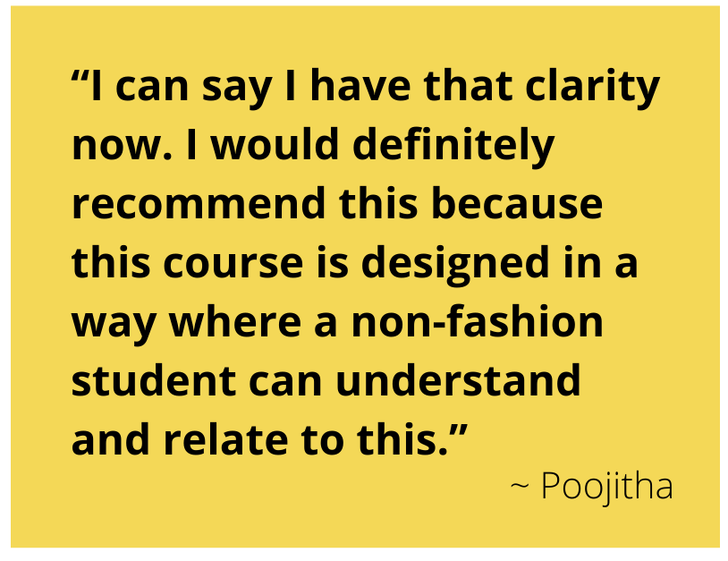
Task: Click the attribution name "Poojitha"
Action: click(606, 487)
